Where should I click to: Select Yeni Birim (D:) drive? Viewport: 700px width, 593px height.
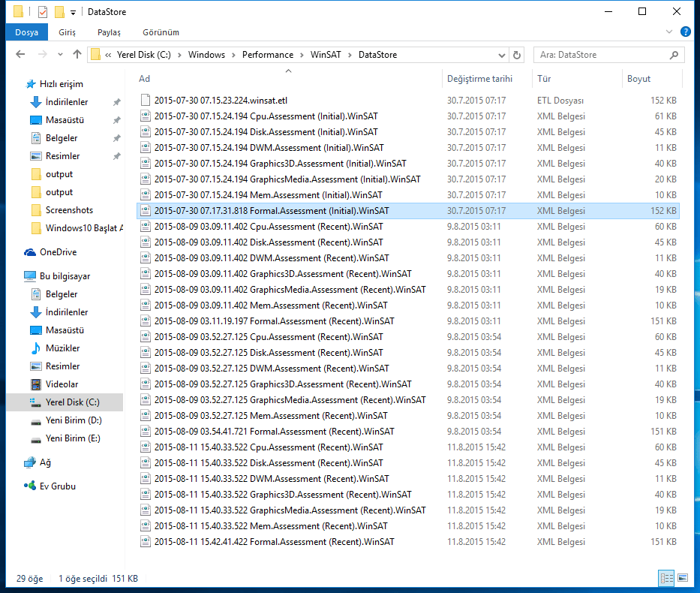click(73, 420)
